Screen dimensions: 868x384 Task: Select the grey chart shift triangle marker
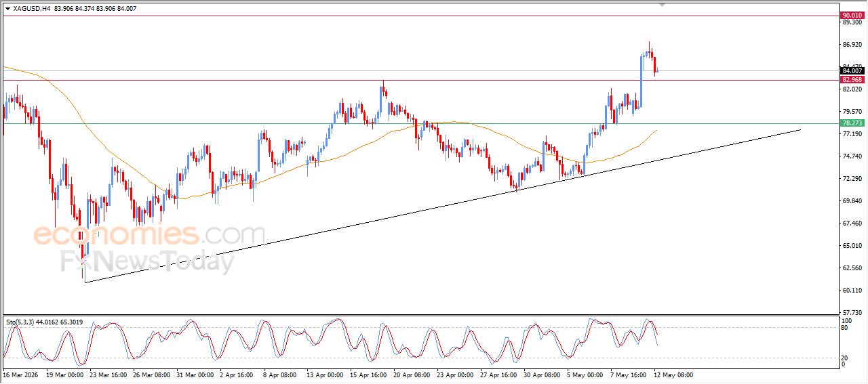click(663, 5)
